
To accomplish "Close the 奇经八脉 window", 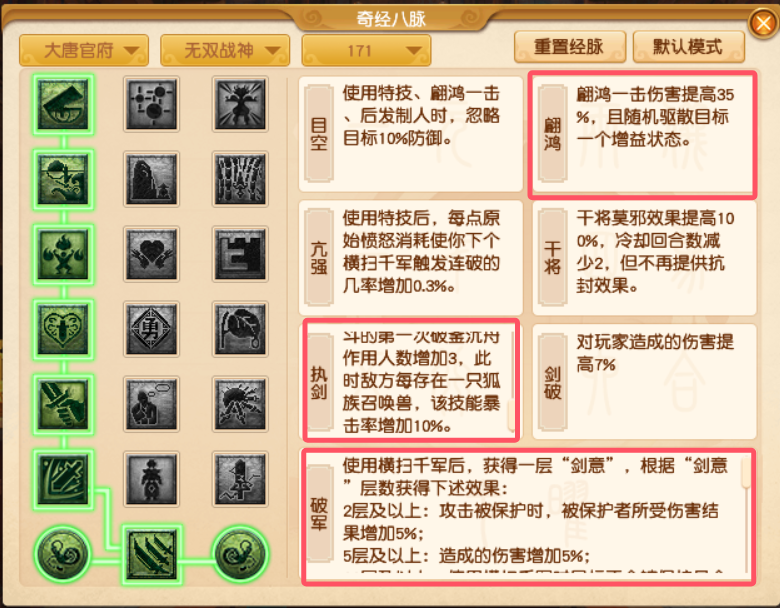I will click(764, 23).
